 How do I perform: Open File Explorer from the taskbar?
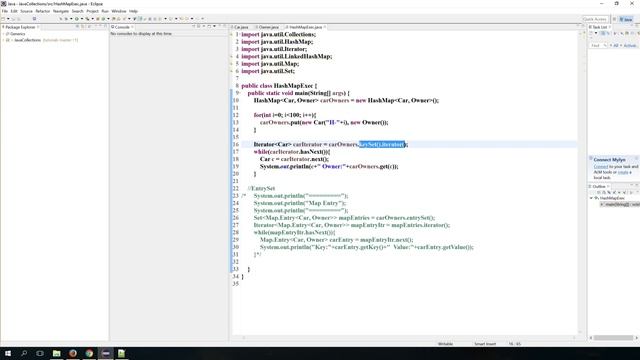click(56, 353)
